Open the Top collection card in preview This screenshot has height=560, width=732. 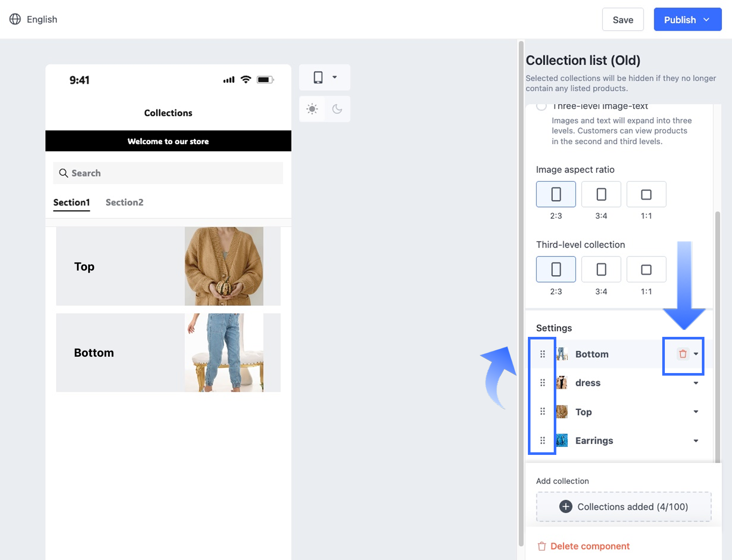168,266
